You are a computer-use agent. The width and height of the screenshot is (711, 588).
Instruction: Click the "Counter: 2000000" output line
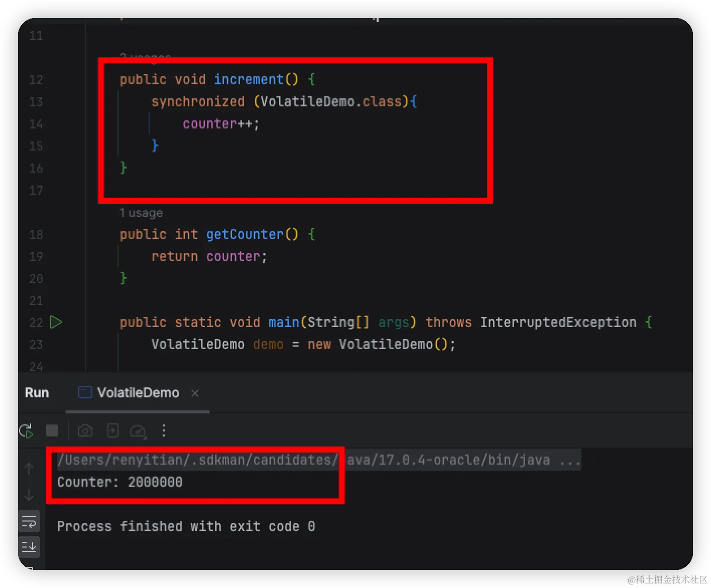120,482
